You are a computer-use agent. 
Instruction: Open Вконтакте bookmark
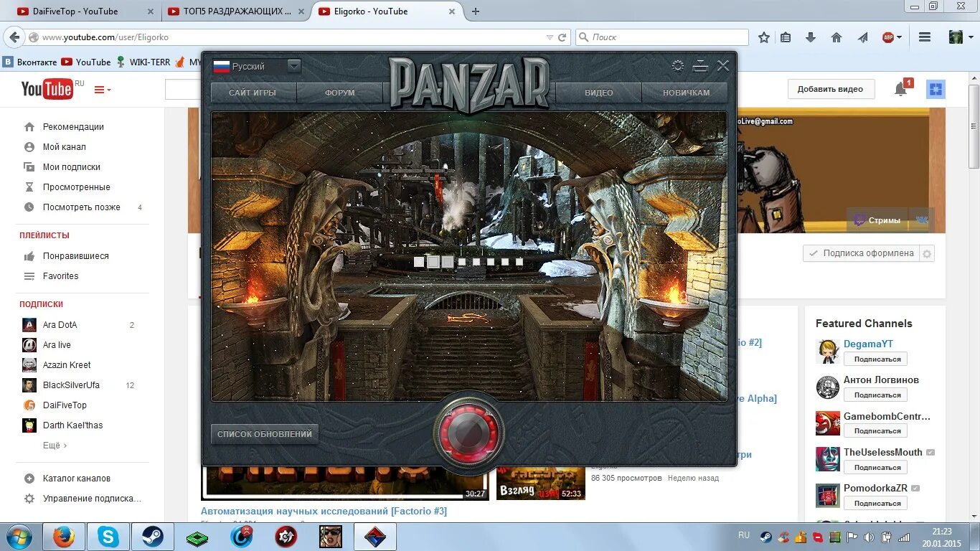(x=30, y=62)
